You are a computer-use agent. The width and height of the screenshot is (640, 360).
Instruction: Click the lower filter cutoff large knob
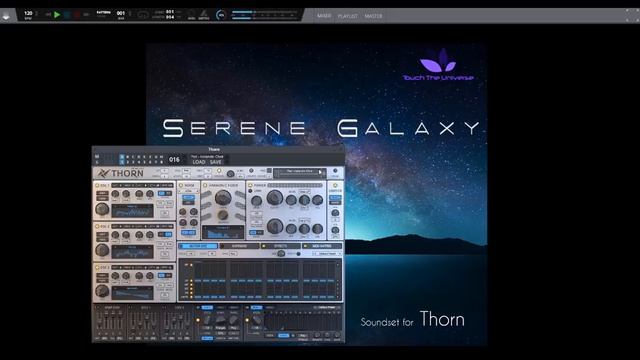(274, 226)
